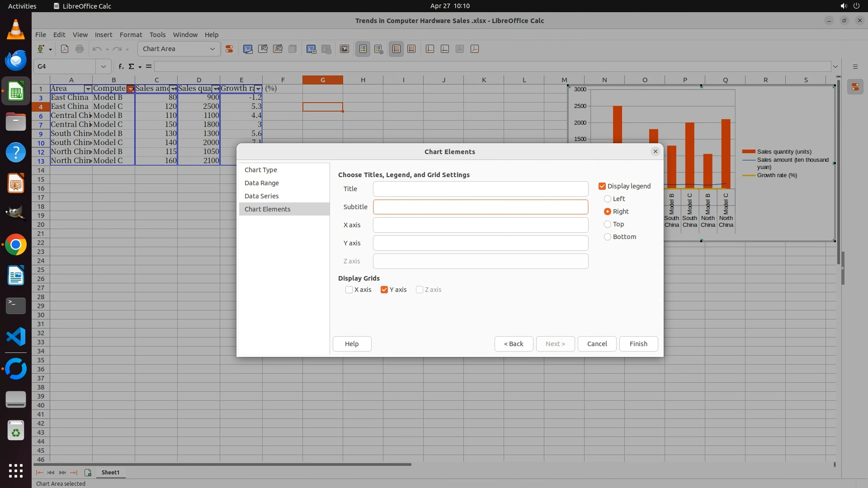Switch to the Data Series step

261,196
